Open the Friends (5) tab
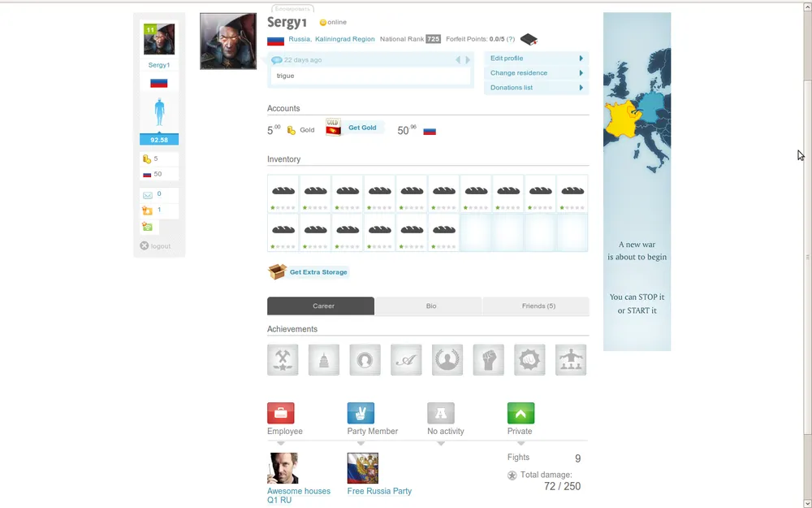812x508 pixels. click(538, 306)
